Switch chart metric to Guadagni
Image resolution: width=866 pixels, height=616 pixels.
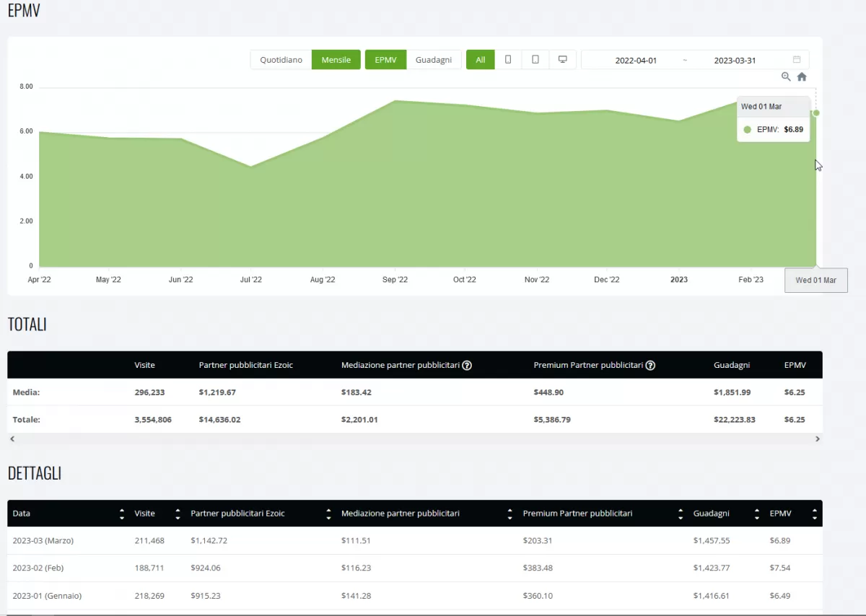click(434, 60)
